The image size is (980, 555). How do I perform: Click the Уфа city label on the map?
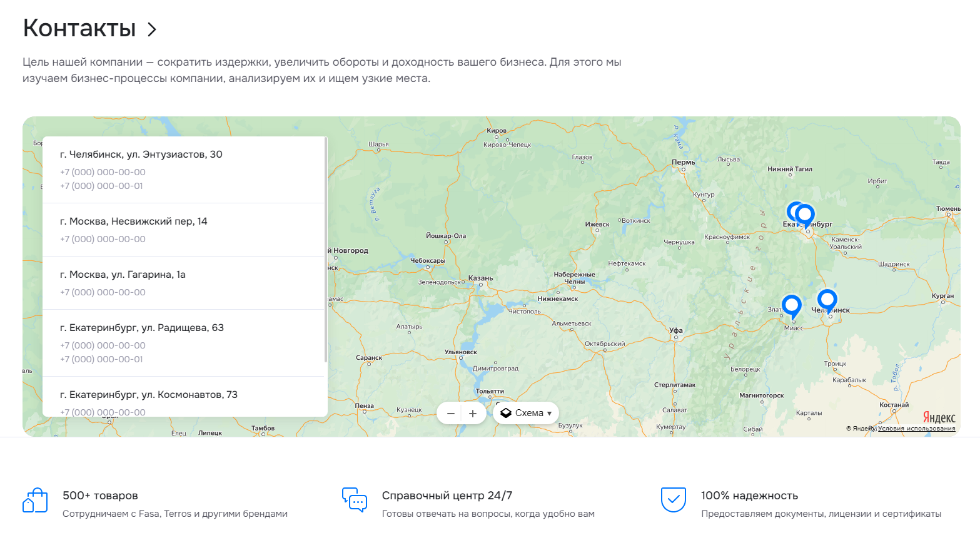(x=676, y=330)
